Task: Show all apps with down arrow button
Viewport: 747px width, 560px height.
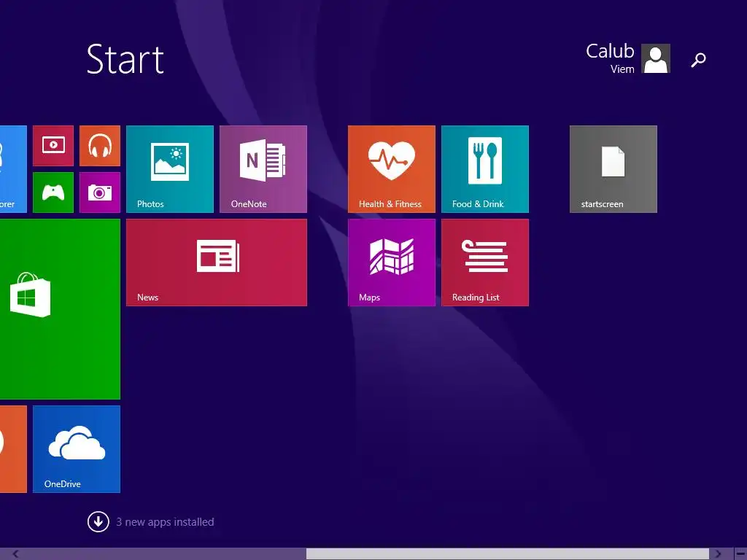Action: point(98,522)
